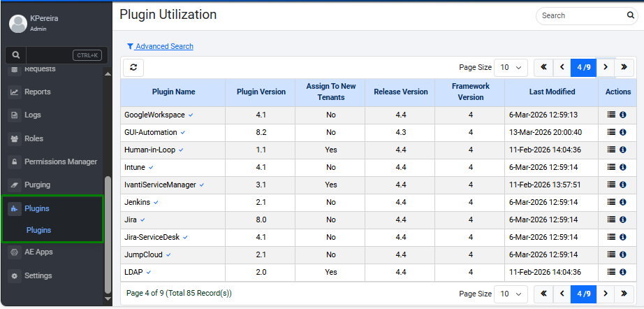Go to previous page using top pager
The height and width of the screenshot is (309, 644).
562,67
